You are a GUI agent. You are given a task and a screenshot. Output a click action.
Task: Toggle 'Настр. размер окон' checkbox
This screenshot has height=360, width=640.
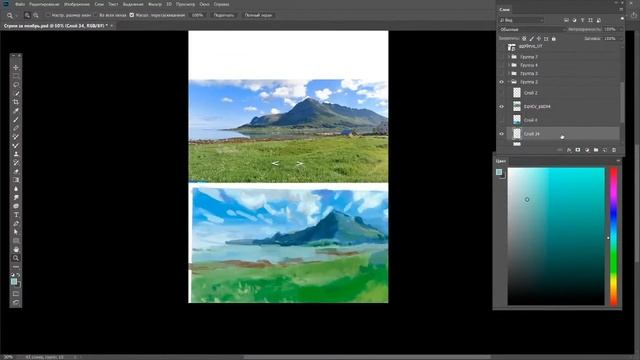click(x=48, y=15)
